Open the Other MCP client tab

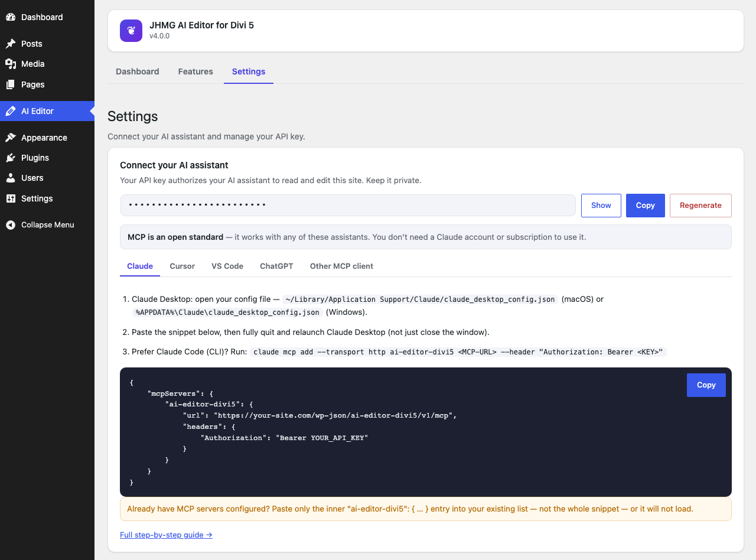click(x=341, y=266)
